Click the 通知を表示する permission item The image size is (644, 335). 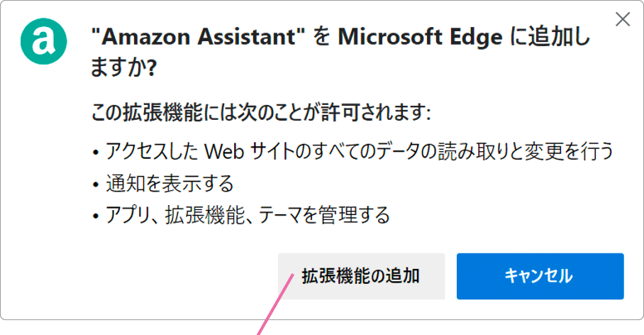170,183
